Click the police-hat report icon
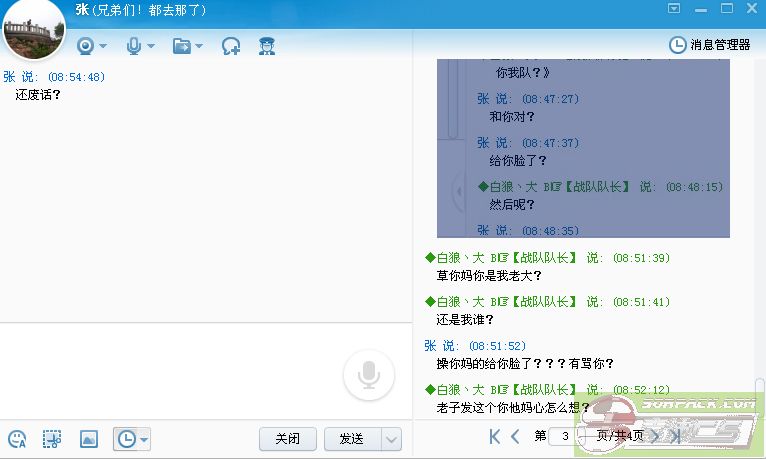 click(266, 46)
